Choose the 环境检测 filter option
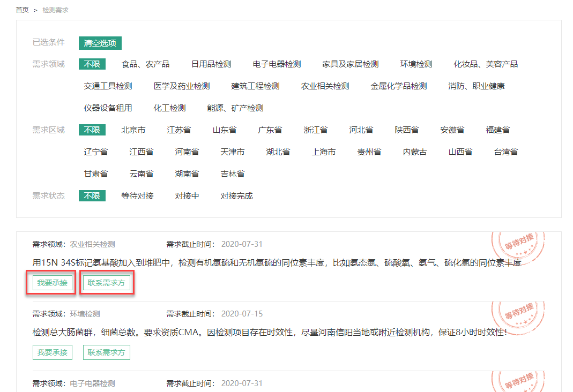 (x=416, y=64)
